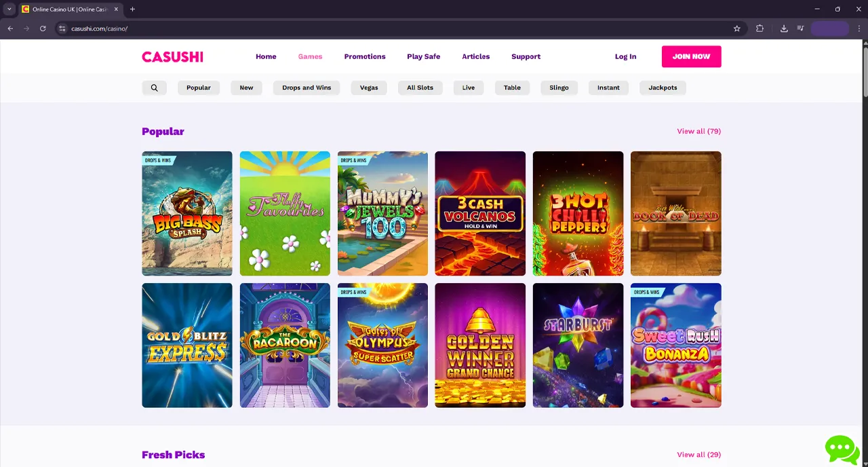Launch the Big Bass Splash game

[186, 213]
